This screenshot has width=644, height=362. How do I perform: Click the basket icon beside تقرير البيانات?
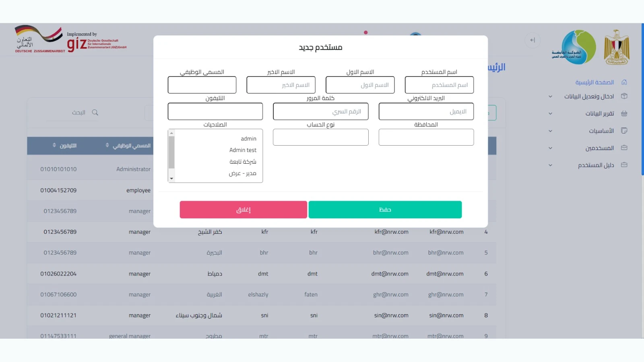click(x=624, y=113)
